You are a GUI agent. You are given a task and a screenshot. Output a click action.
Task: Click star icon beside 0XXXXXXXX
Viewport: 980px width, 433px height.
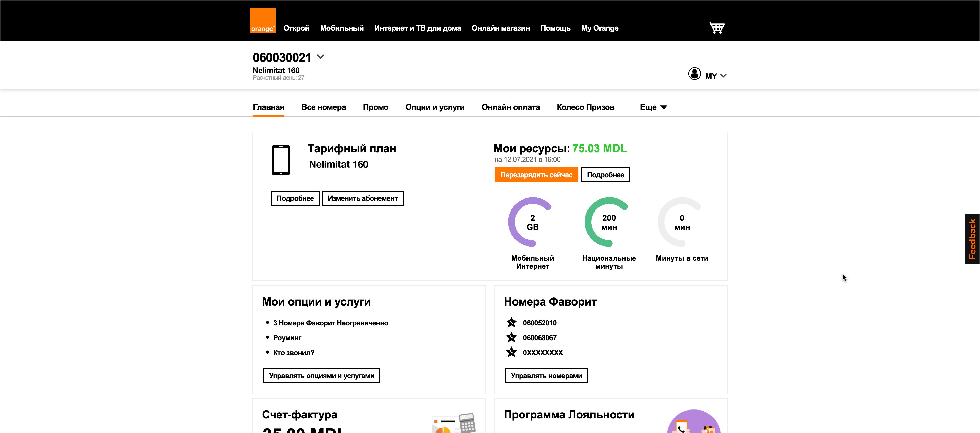tap(511, 352)
